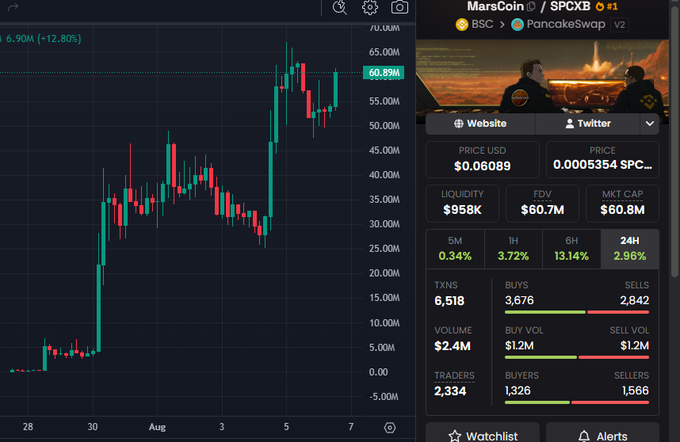This screenshot has width=680, height=442.
Task: Open the quick search lightning icon
Action: (x=340, y=7)
